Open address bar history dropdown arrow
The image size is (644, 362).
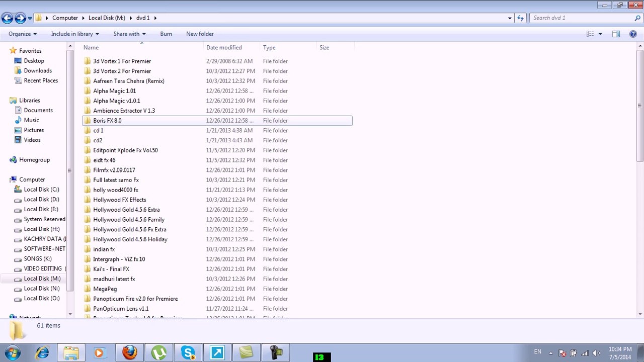(x=510, y=18)
